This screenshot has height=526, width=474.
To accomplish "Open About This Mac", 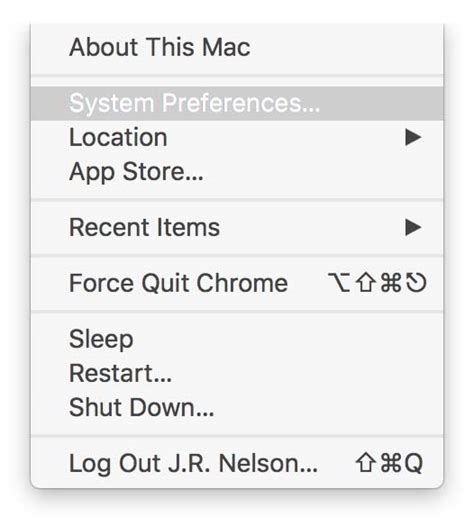I will point(237,47).
